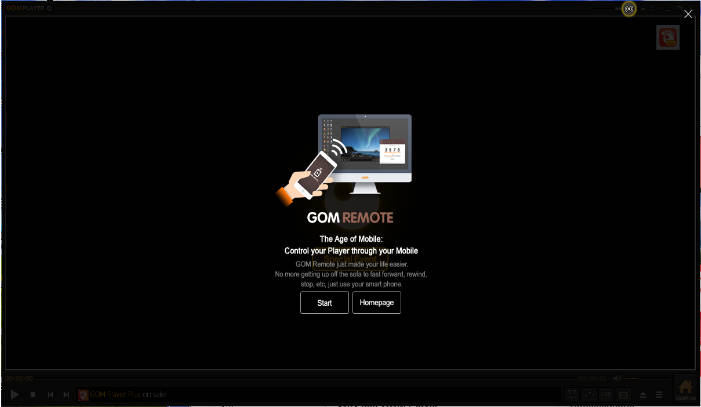Skip to the next track
The width and height of the screenshot is (701, 407).
tap(67, 395)
